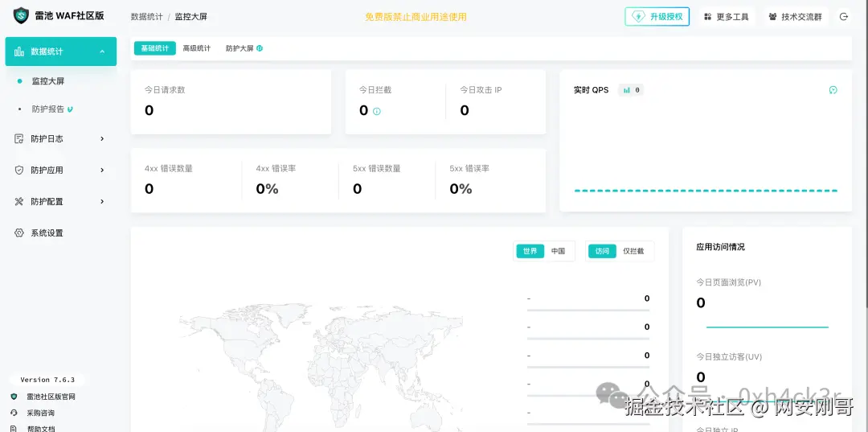868x432 pixels.
Task: Collapse the 数据统计 menu chevron
Action: tap(102, 51)
